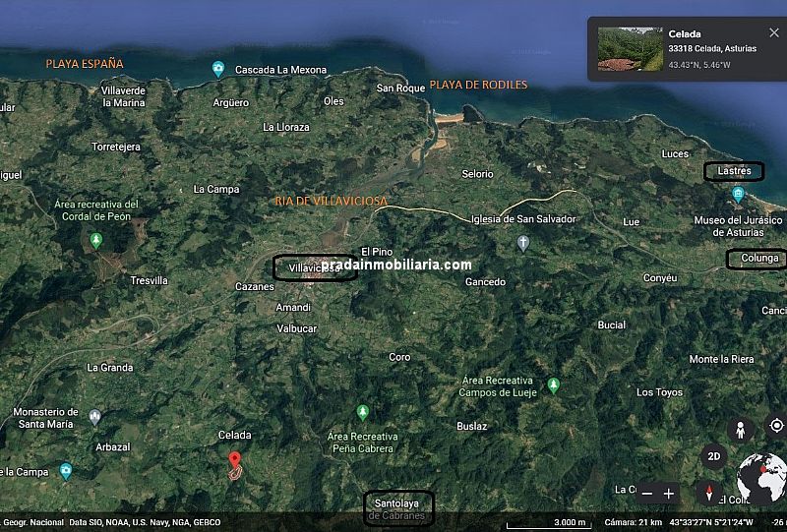The width and height of the screenshot is (787, 532).
Task: Click Campos de Lueje park marker icon
Action: [x=553, y=385]
